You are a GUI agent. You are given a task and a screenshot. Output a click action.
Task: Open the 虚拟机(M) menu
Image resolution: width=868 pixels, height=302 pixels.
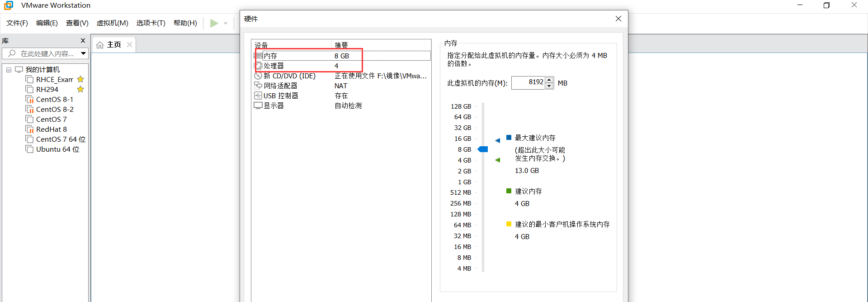point(113,23)
